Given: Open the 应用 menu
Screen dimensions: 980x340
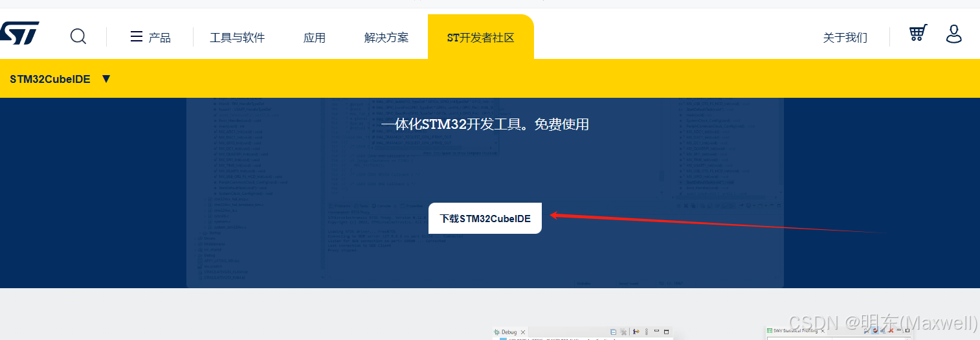Looking at the screenshot, I should [315, 38].
